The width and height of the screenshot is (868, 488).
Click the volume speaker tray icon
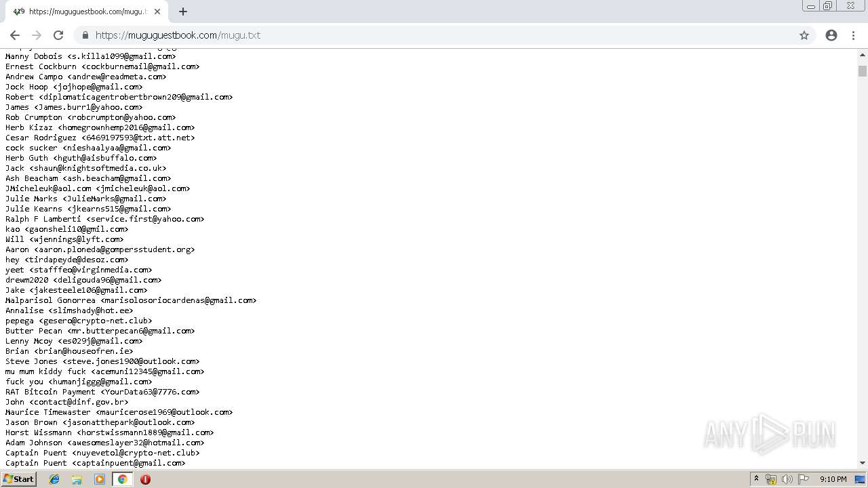[787, 479]
